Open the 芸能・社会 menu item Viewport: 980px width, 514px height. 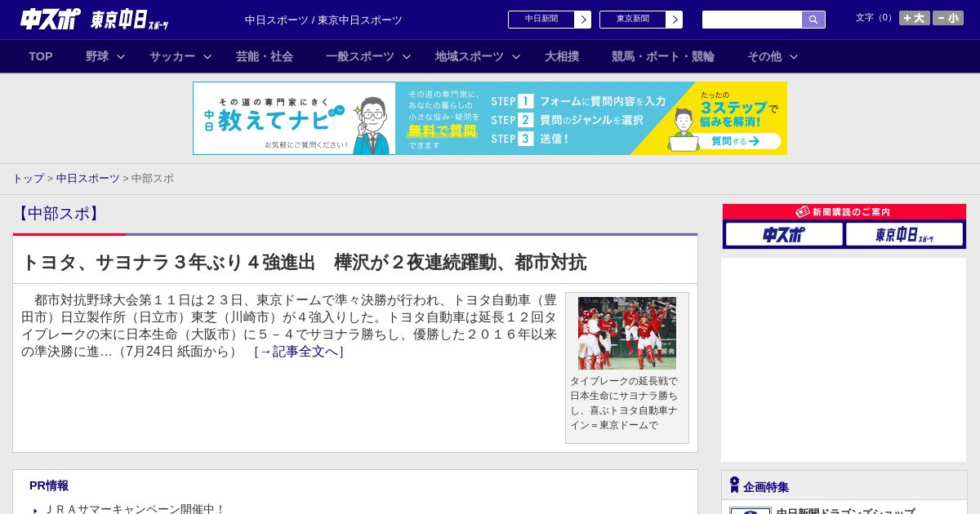[265, 56]
